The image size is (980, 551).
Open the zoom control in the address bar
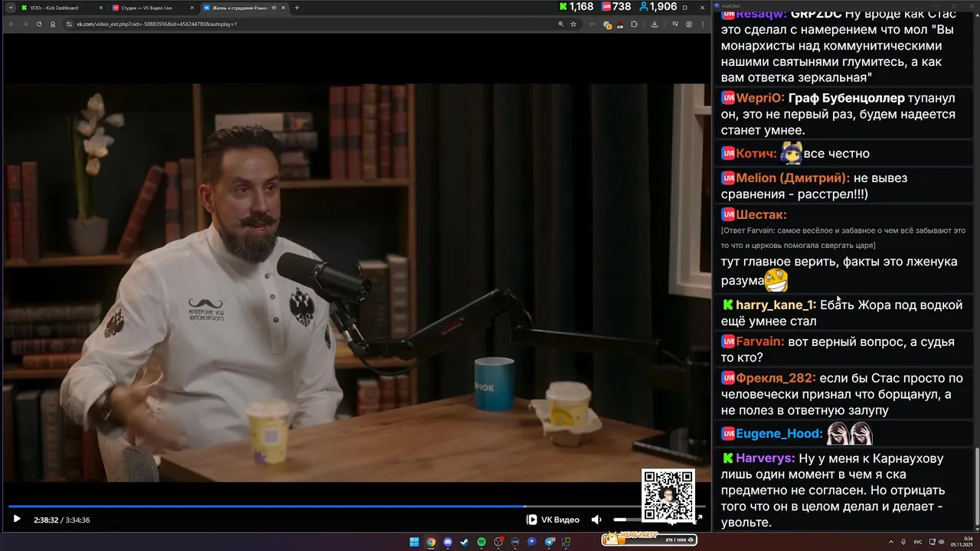click(561, 24)
